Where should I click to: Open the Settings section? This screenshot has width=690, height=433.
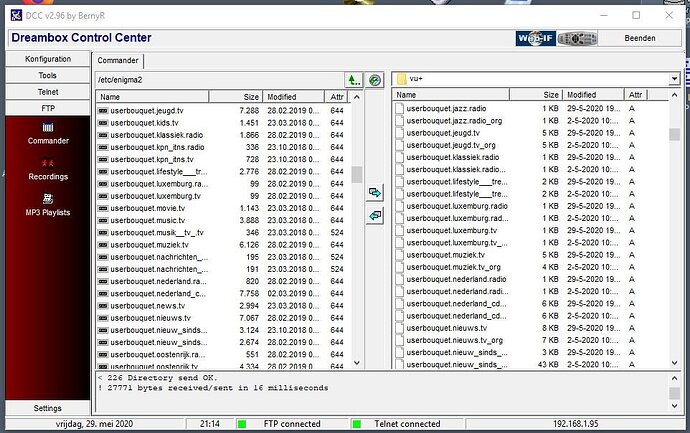pyautogui.click(x=48, y=408)
